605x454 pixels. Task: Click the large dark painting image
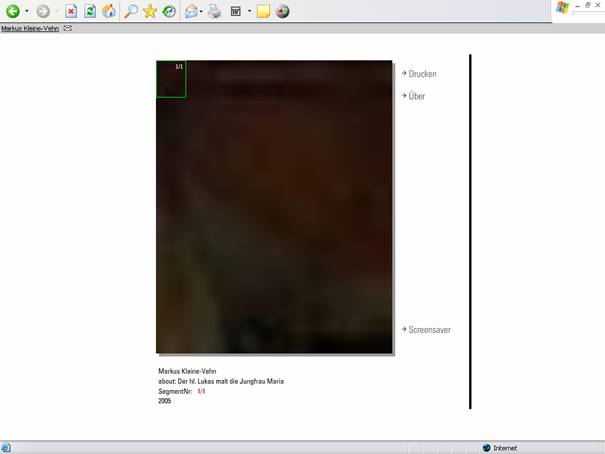point(274,207)
